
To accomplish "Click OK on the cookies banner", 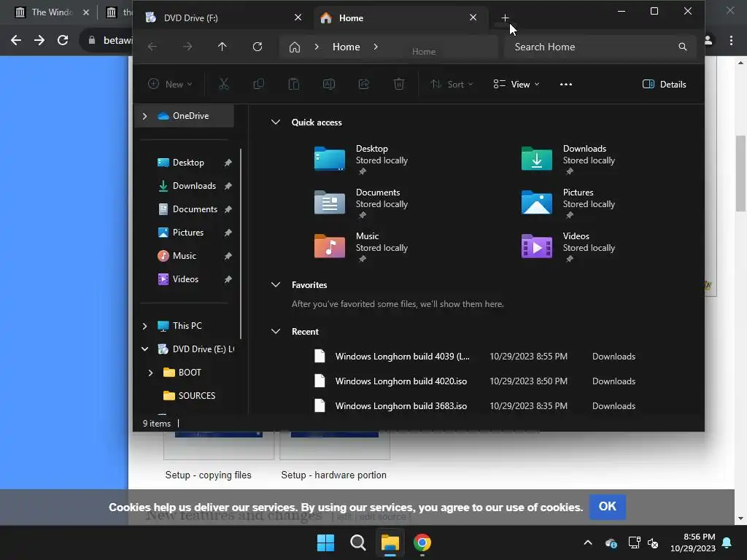I will point(608,507).
